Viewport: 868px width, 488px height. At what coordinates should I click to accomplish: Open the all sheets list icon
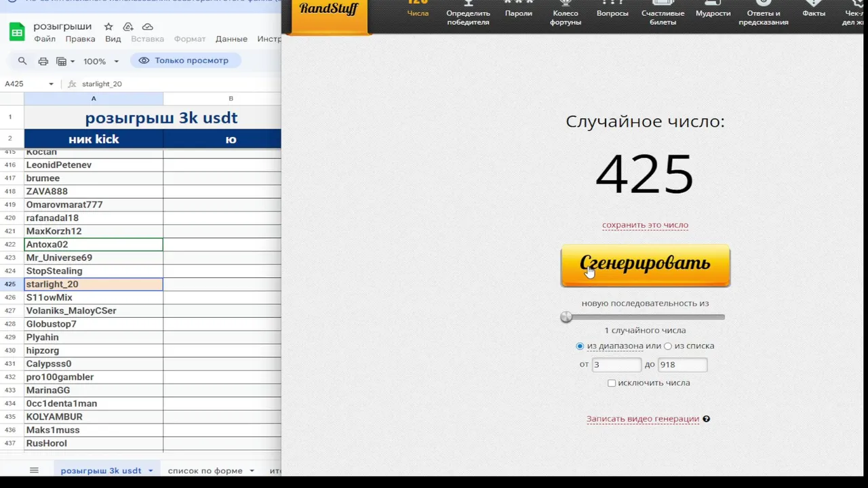34,470
